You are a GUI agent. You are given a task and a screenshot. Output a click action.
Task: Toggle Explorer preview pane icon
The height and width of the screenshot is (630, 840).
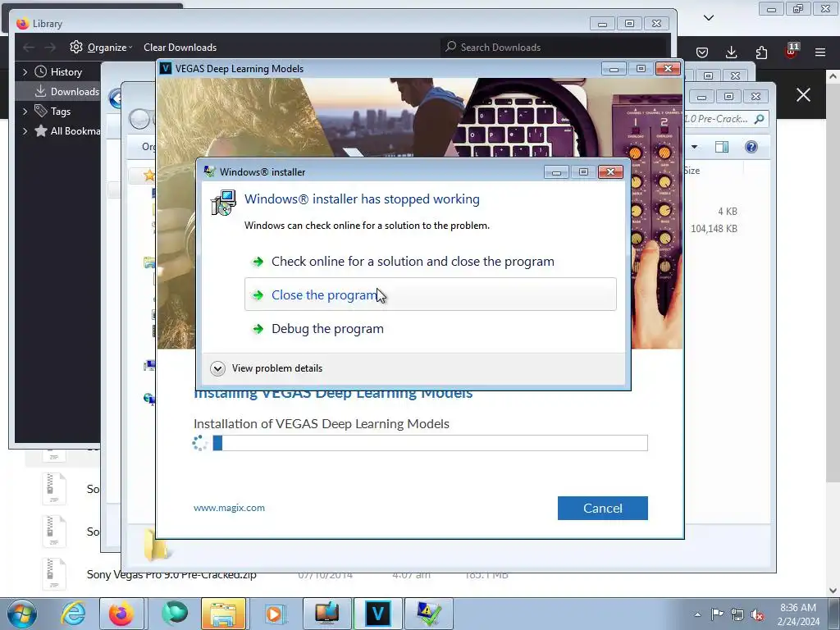tap(722, 147)
